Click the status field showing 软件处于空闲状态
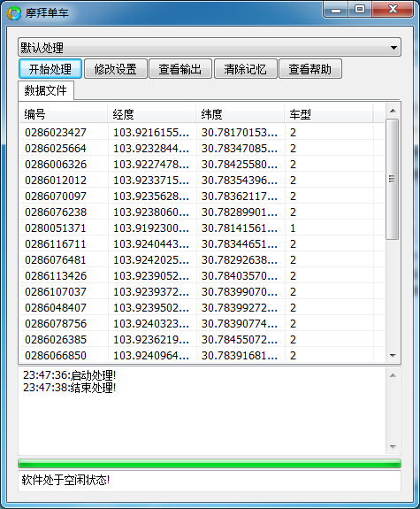This screenshot has height=509, width=420. tap(210, 481)
